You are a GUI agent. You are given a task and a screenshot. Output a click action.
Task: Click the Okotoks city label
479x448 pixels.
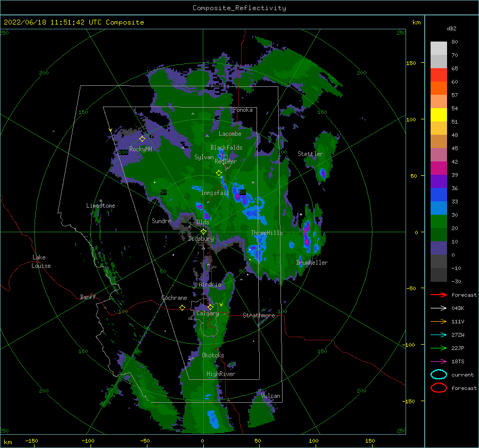[213, 355]
